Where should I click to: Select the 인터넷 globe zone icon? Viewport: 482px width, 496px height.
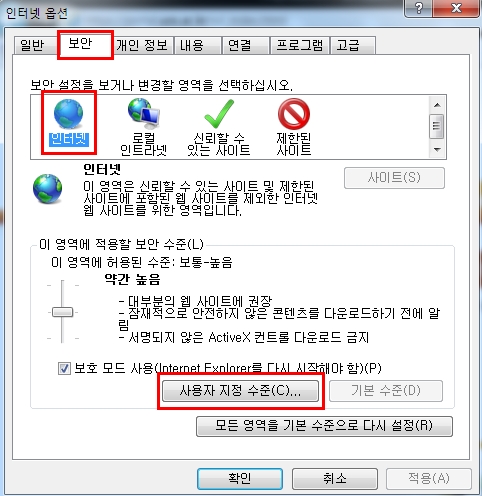(69, 114)
